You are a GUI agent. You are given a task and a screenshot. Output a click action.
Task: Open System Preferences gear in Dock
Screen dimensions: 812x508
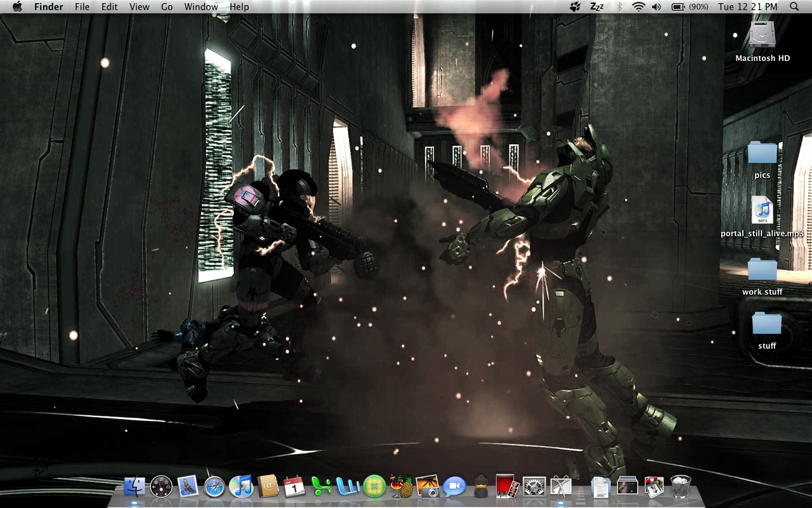(534, 487)
